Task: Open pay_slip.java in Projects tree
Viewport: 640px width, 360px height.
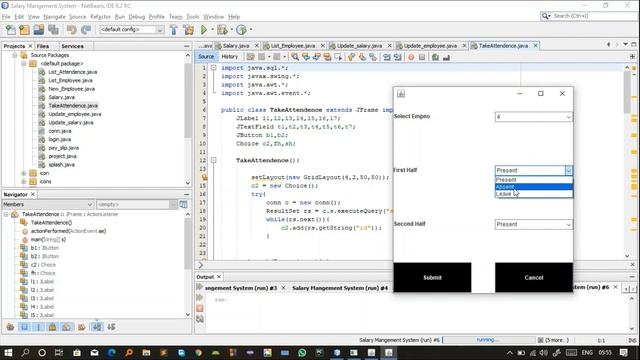Action: pos(64,148)
